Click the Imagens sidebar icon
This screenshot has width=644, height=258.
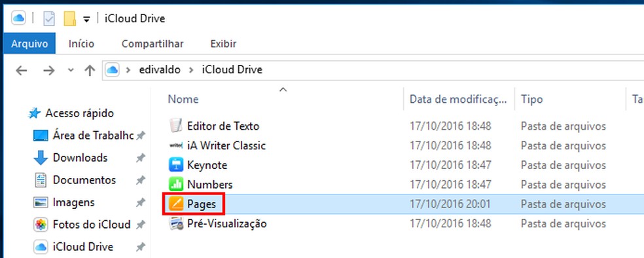tap(41, 202)
